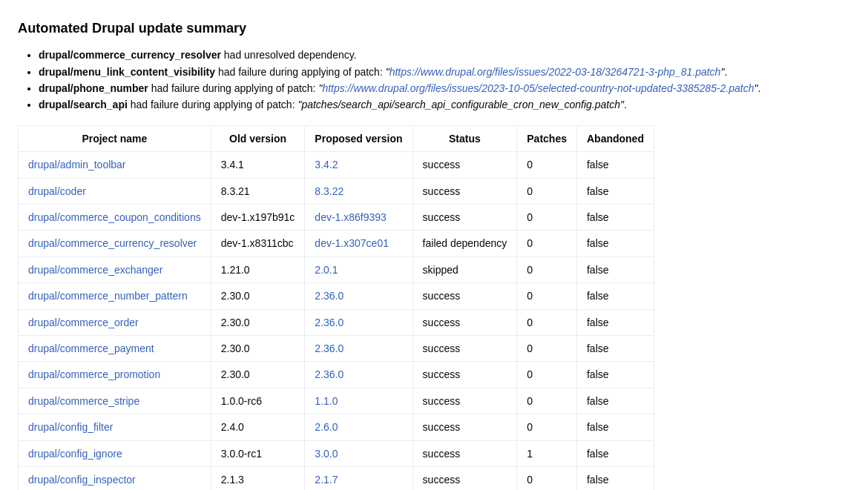Open proposed version 8.3.22 link
Image resolution: width=868 pixels, height=490 pixels.
[x=329, y=191]
